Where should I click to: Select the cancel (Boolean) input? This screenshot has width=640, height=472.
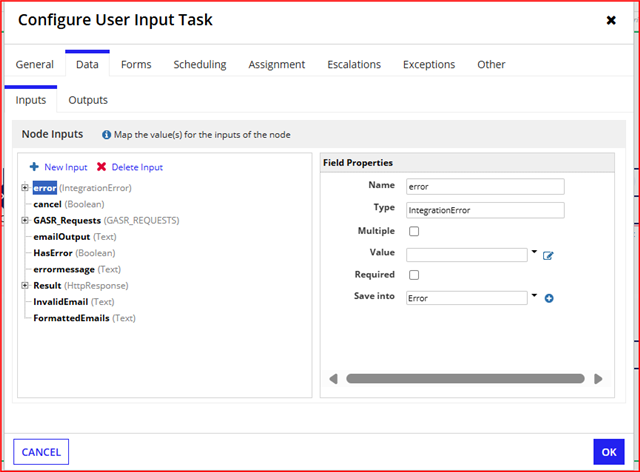tap(69, 204)
